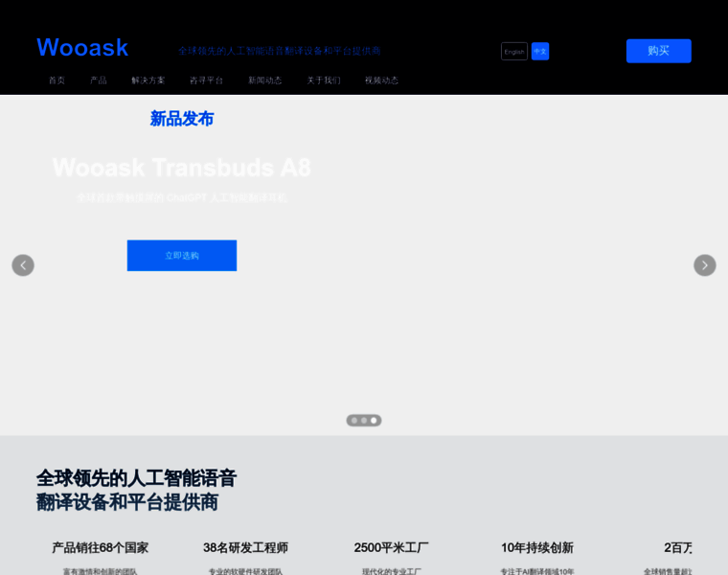Open the 视频动态 menu item
This screenshot has height=575, width=728.
[x=381, y=80]
